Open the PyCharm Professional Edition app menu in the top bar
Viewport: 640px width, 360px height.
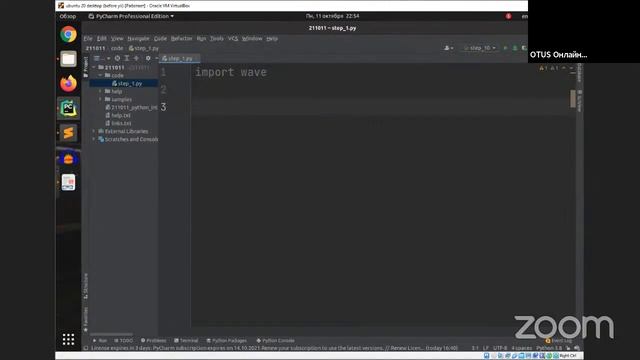(x=131, y=16)
